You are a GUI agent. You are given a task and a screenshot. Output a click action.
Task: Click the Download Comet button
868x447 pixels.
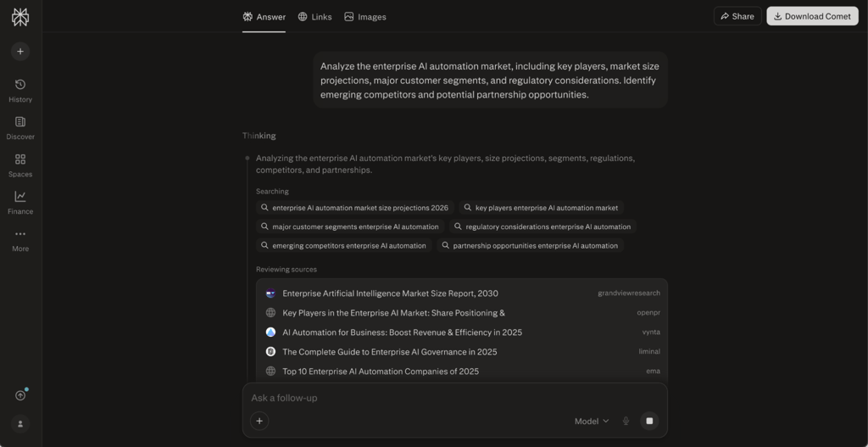812,16
